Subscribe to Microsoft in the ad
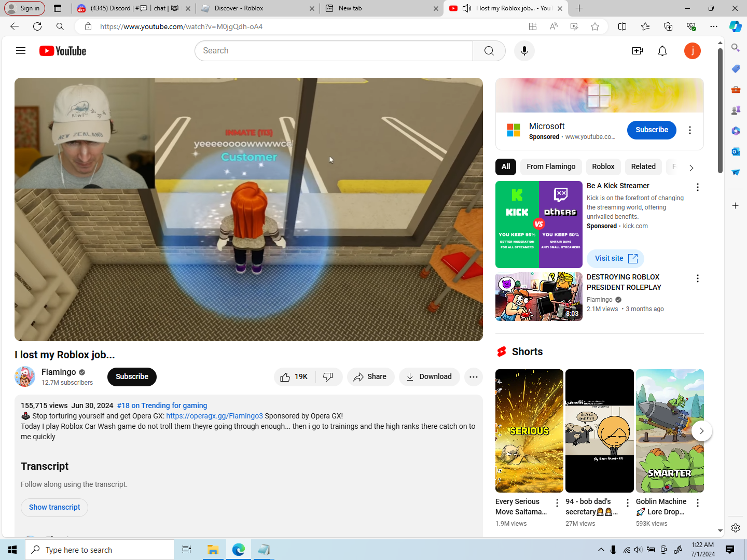This screenshot has width=747, height=560. pyautogui.click(x=652, y=130)
